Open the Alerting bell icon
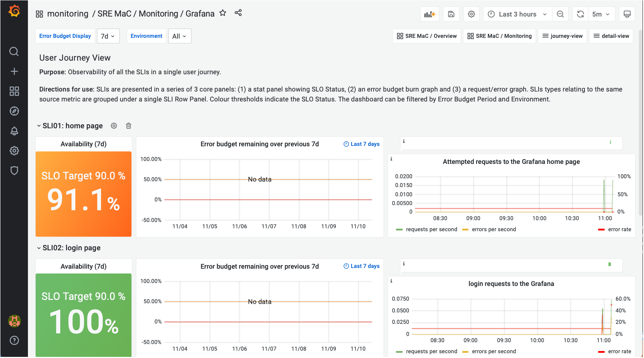Screen dimensions: 644x358 (14, 131)
